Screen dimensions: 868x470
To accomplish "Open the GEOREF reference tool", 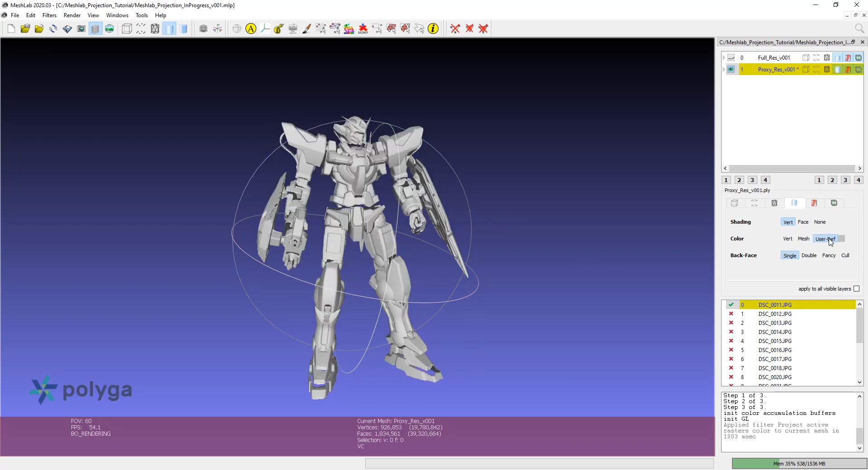I will [x=363, y=29].
